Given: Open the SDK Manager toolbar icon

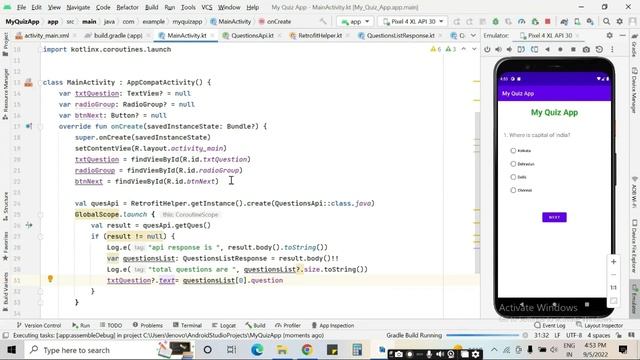Looking at the screenshot, I should [x=590, y=21].
